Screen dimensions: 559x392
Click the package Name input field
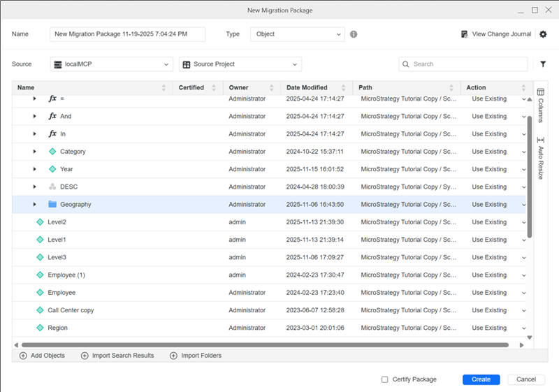[x=128, y=34]
